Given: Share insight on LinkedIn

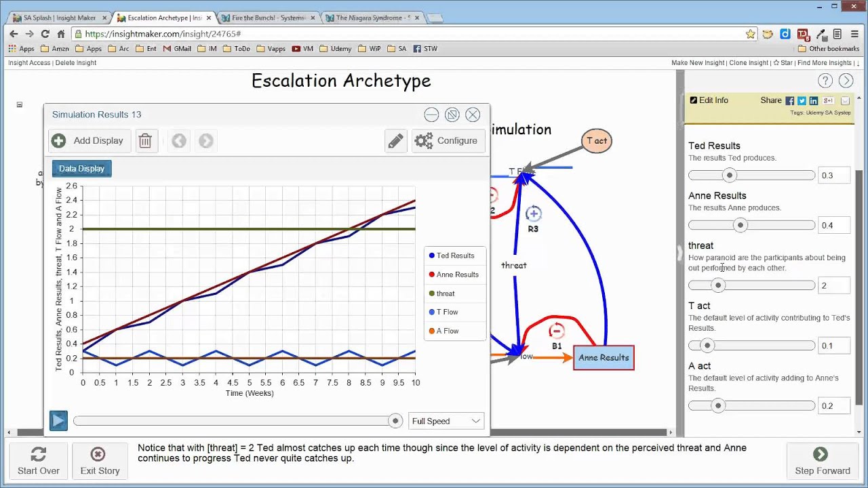Looking at the screenshot, I should 813,100.
